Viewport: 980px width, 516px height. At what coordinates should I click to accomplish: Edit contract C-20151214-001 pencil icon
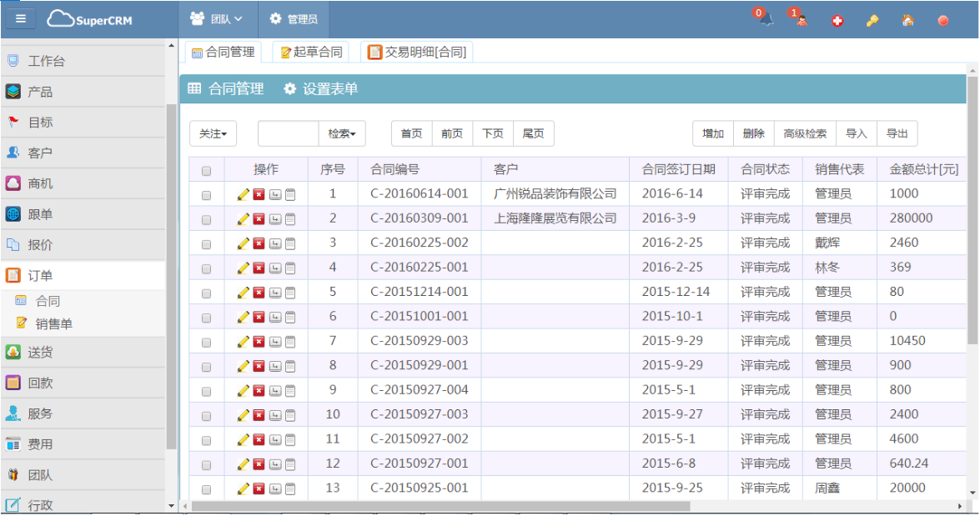tap(244, 293)
